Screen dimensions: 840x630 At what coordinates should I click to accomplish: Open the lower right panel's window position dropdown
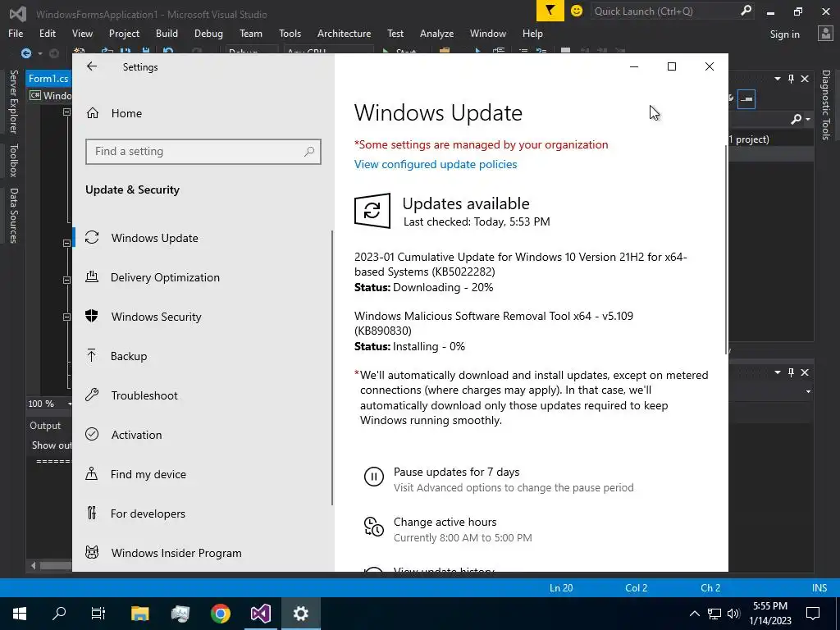pos(778,372)
